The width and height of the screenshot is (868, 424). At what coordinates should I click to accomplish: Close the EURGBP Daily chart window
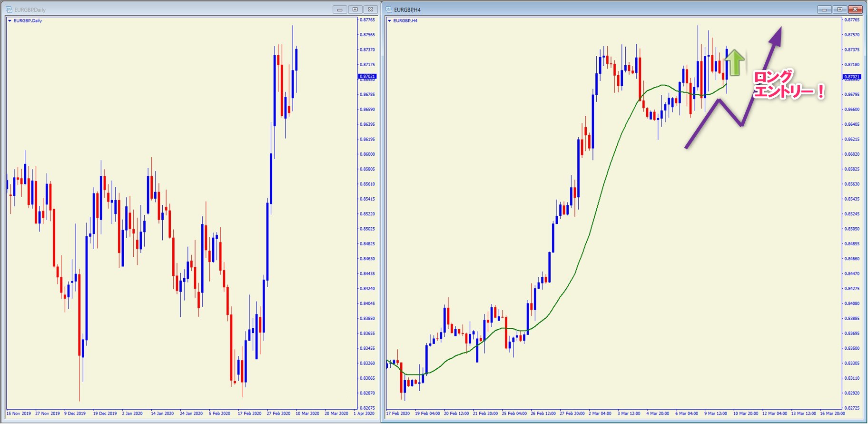[371, 10]
